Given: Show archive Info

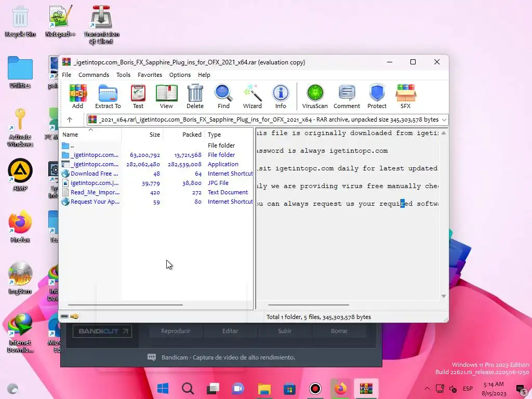Looking at the screenshot, I should tap(281, 96).
